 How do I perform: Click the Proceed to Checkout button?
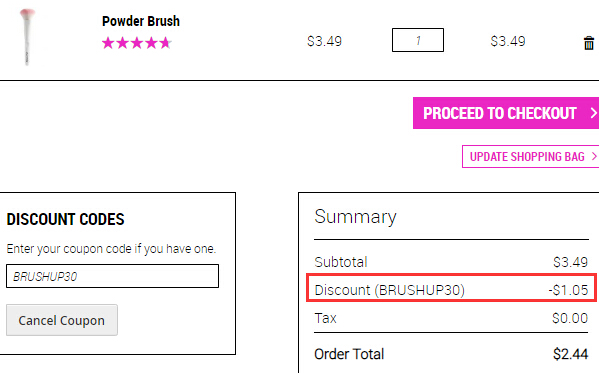[506, 113]
